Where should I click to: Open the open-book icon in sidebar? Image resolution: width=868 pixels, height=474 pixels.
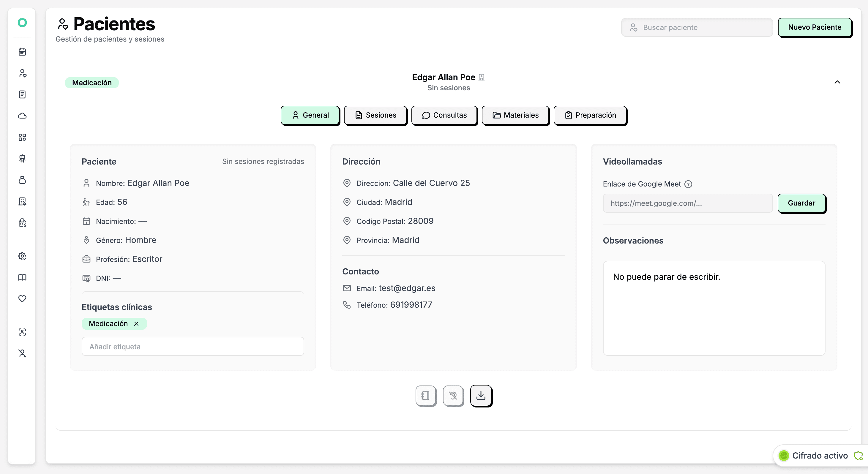[x=22, y=277]
